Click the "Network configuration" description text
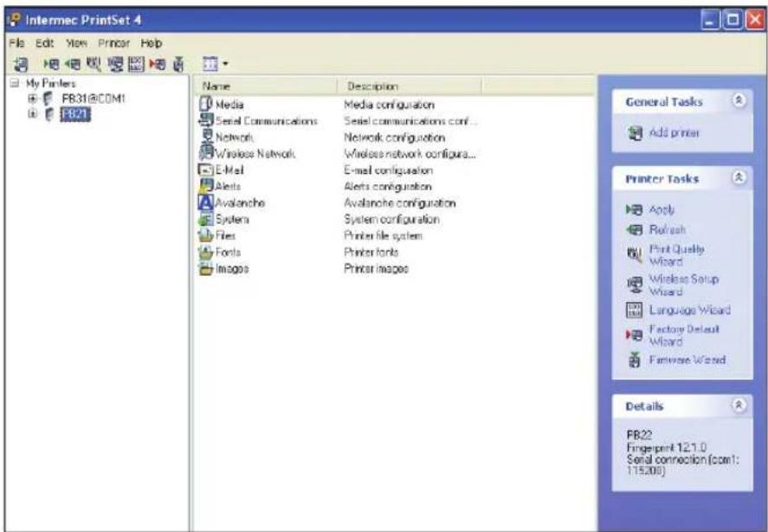Screen dimensions: 768x532 pos(394,138)
